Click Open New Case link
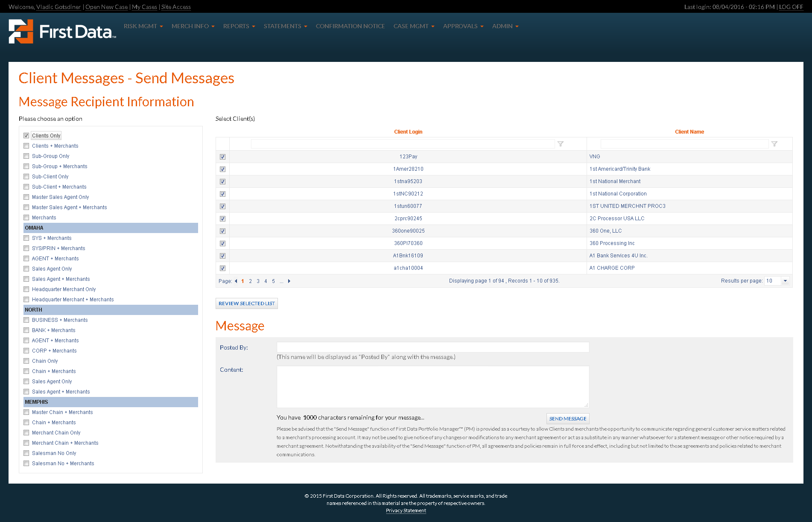 (106, 7)
